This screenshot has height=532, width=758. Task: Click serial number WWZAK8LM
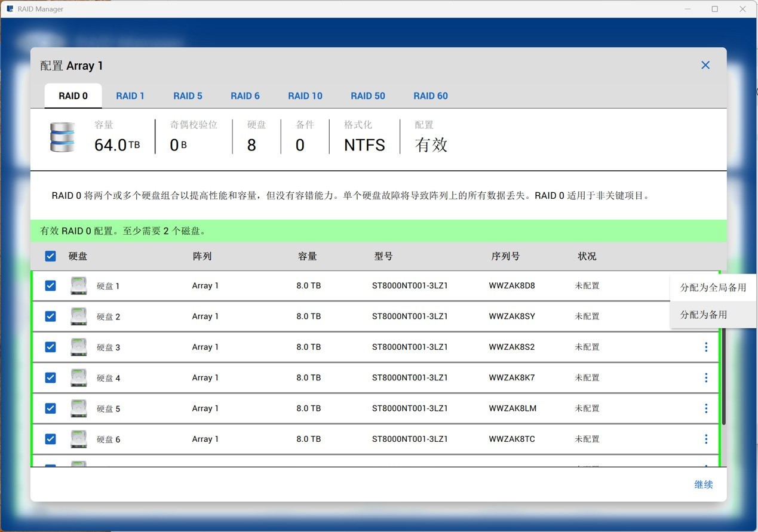point(513,408)
